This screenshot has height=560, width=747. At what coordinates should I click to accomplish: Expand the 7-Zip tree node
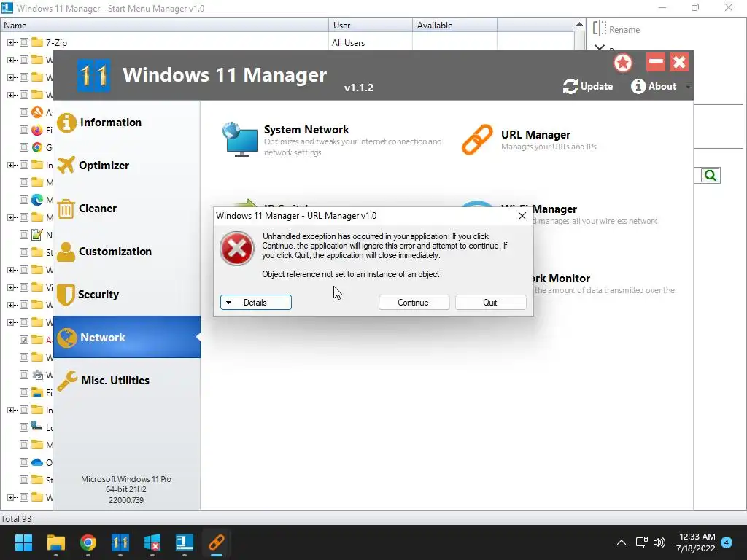click(x=10, y=42)
